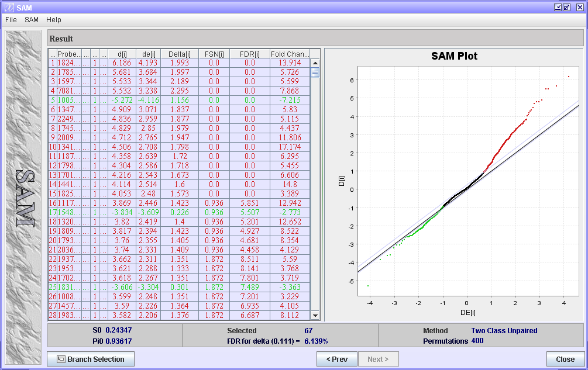Go back with the Prev button
Viewport: 588px width, 370px height.
(337, 359)
